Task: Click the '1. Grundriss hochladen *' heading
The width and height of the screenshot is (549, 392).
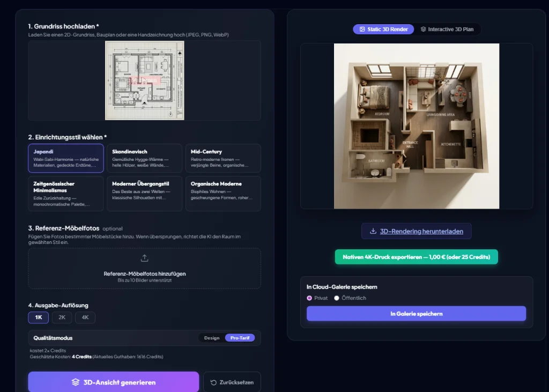Action: pos(63,26)
